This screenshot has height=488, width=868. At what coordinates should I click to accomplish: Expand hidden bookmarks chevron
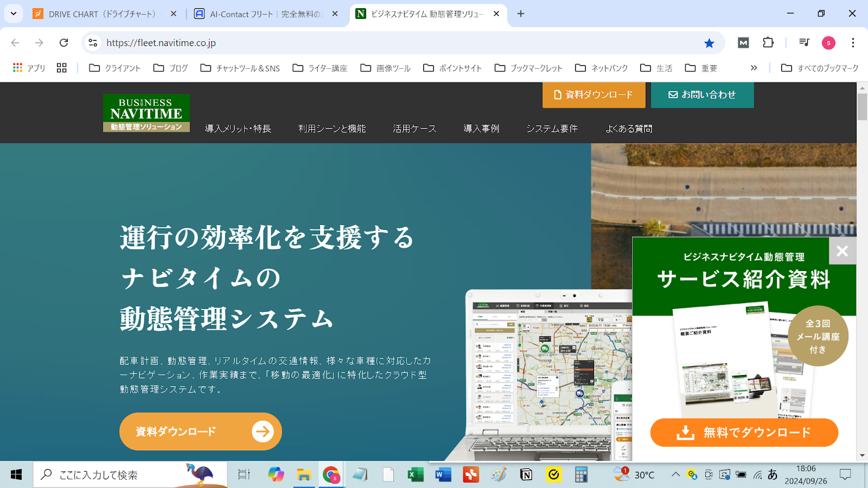(x=754, y=68)
